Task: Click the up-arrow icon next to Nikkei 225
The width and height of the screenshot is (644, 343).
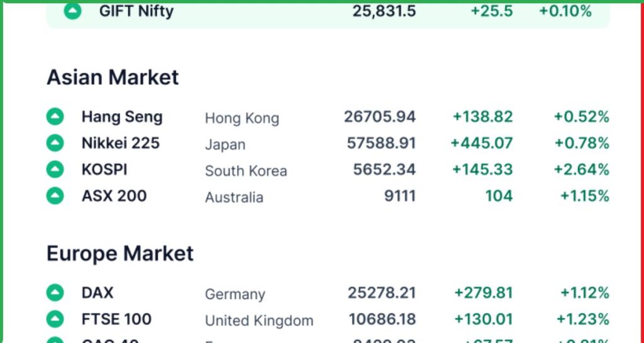Action: tap(55, 143)
